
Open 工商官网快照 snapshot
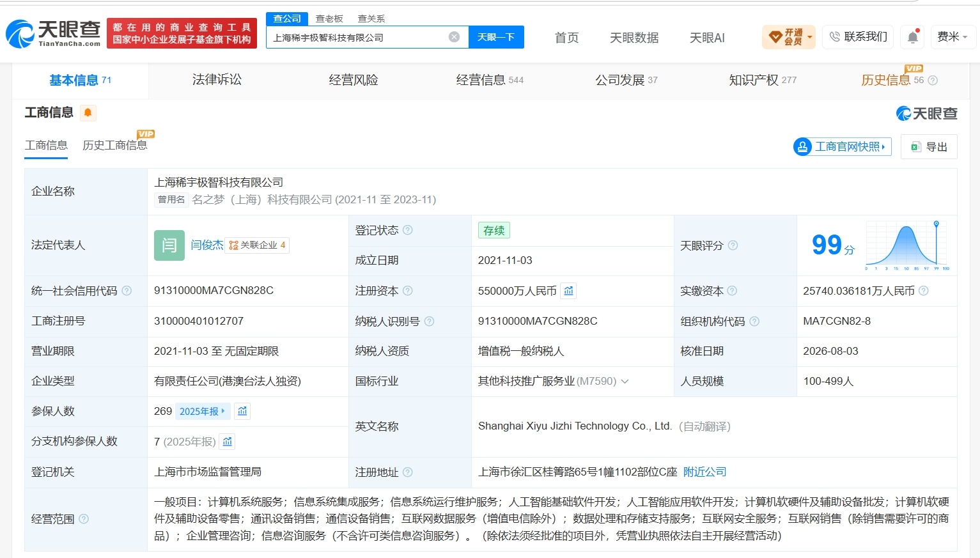842,147
